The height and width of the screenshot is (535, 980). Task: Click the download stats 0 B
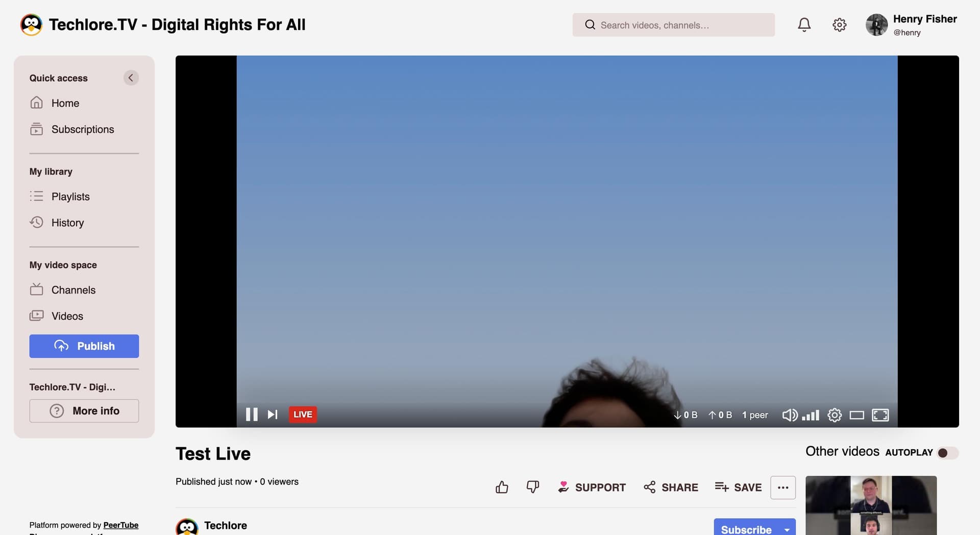point(685,415)
